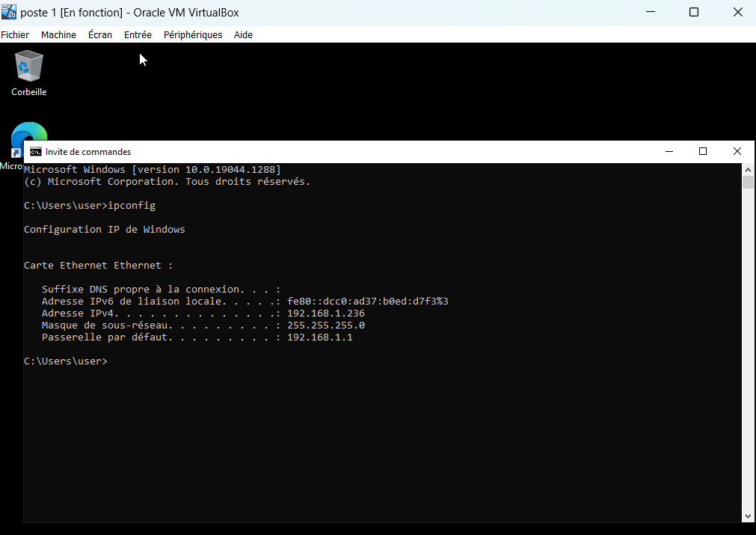Close the Invite de commandes window
756x535 pixels.
(737, 152)
